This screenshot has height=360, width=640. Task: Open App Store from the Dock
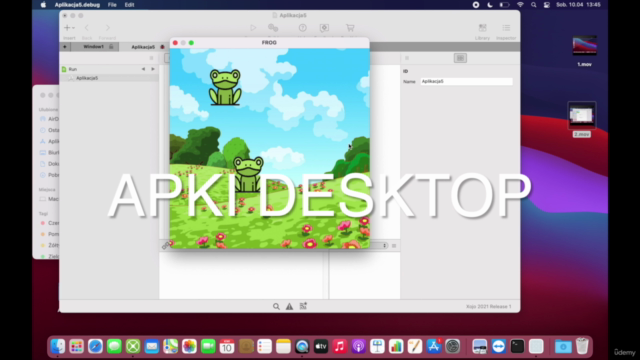point(433,347)
